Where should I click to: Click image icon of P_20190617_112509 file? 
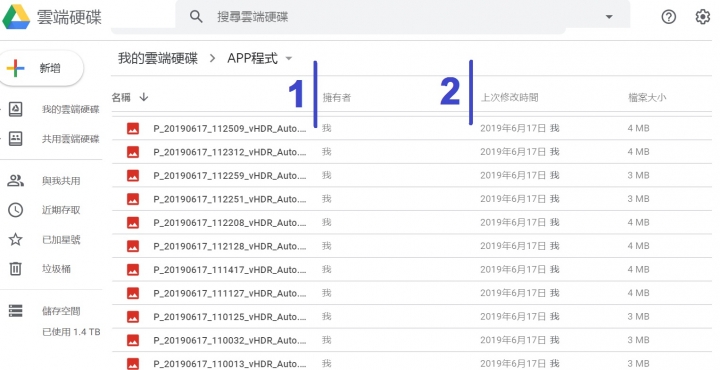(x=133, y=129)
